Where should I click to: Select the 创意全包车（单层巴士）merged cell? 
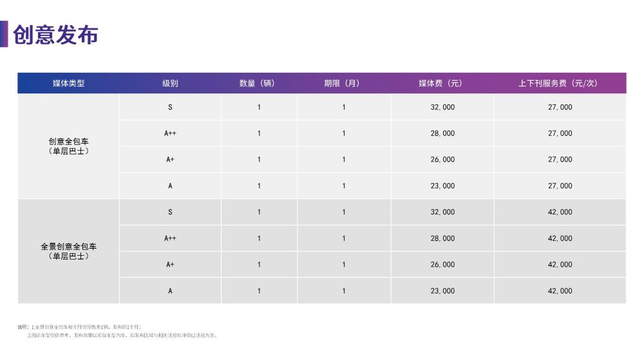click(x=68, y=146)
